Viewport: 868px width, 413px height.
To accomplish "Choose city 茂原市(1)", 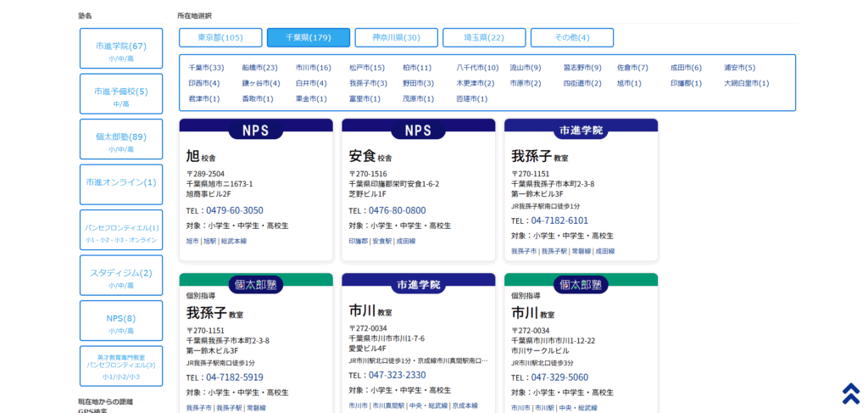I will pos(419,99).
